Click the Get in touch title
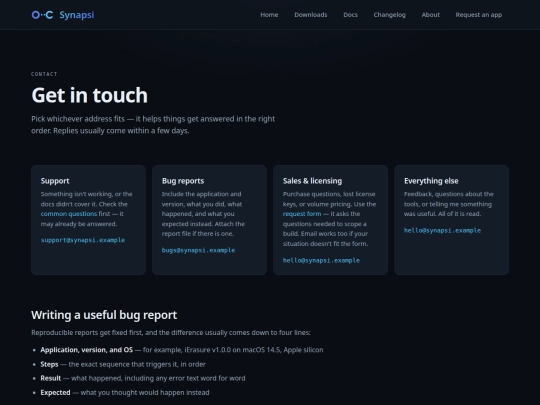Screen dimensions: 540x405 click(90, 95)
